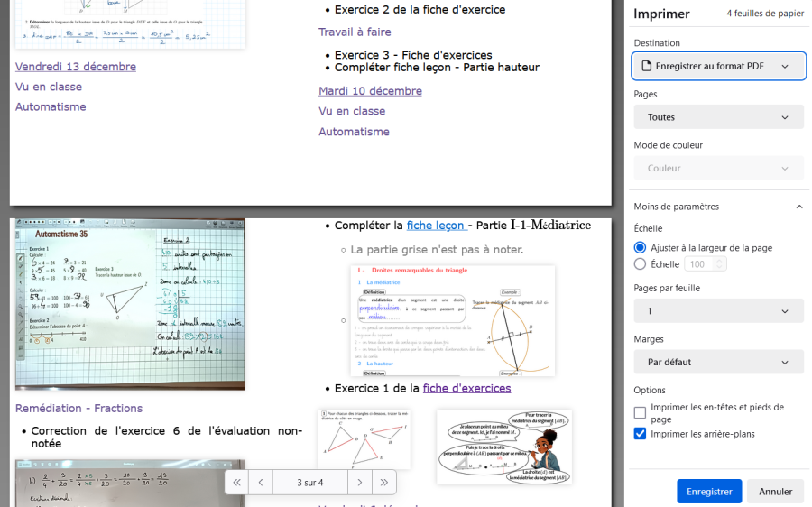Image resolution: width=812 pixels, height=507 pixels.
Task: Open the 'Mode de couleur' dropdown
Action: (x=718, y=169)
